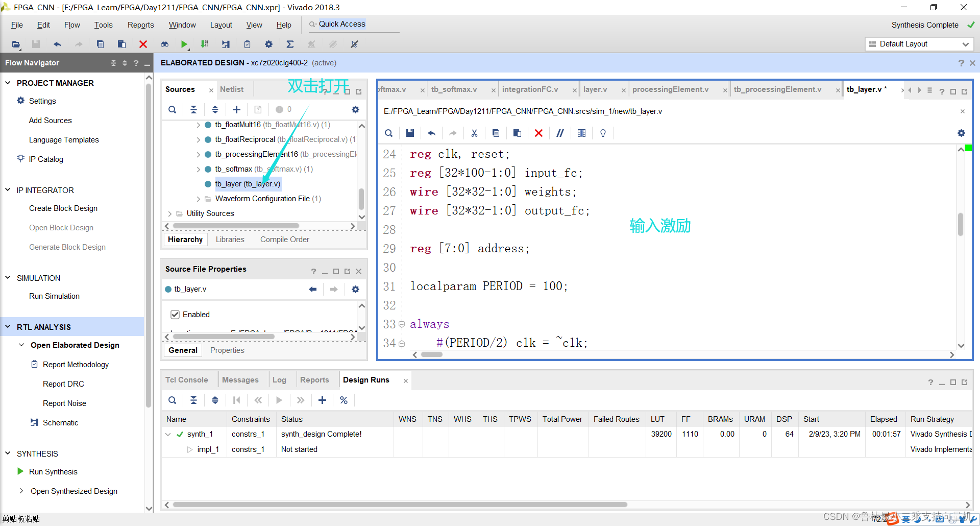
Task: Open Source File Properties settings gear
Action: coord(355,290)
